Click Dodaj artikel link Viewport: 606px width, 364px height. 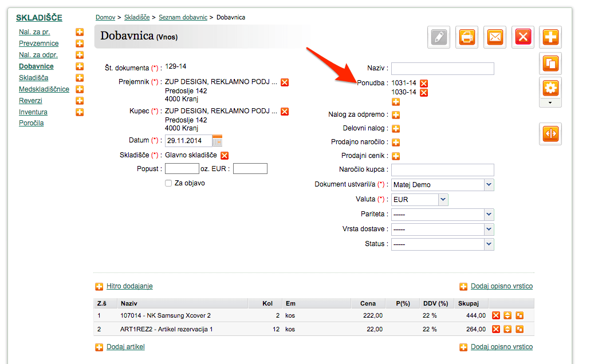click(x=125, y=347)
